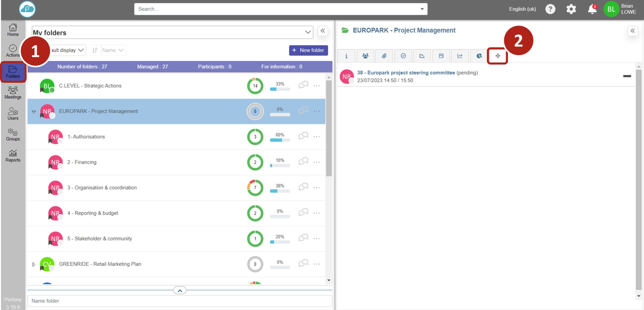Open the help question mark icon
This screenshot has width=644, height=310.
coord(550,9)
